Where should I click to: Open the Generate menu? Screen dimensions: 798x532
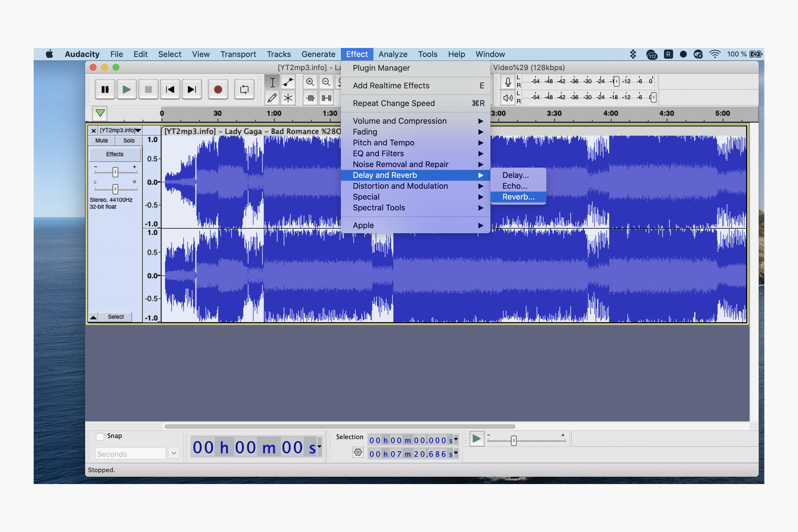tap(318, 54)
